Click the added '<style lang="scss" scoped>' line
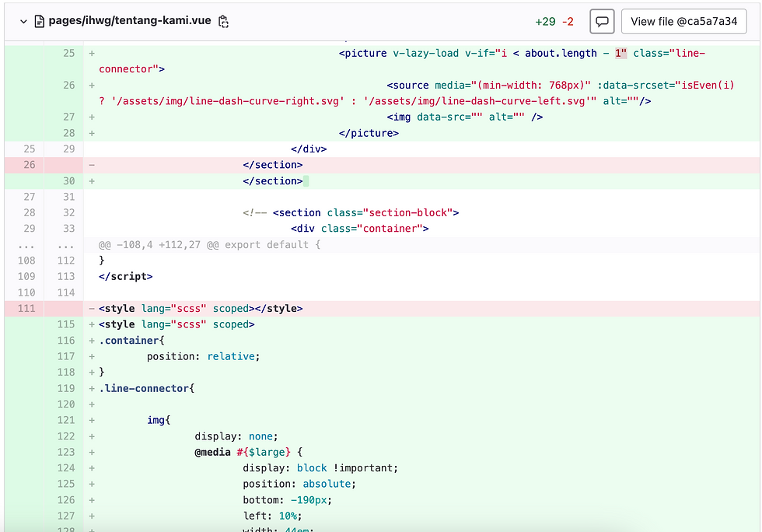The height and width of the screenshot is (532, 762). click(177, 324)
